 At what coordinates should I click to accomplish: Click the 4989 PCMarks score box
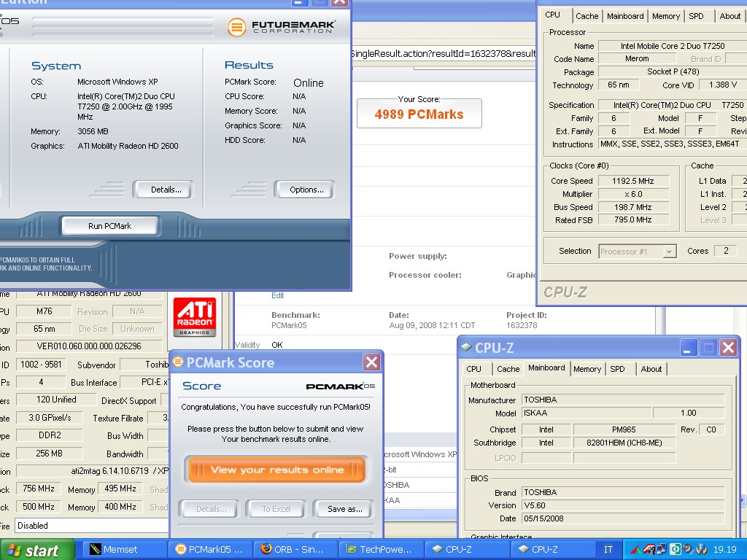[x=419, y=114]
